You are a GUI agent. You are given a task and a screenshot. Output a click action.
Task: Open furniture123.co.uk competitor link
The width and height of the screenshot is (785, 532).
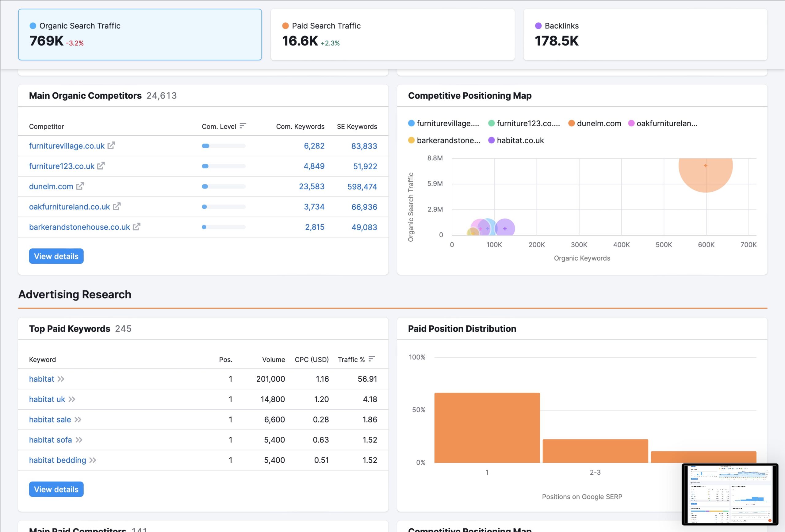61,166
